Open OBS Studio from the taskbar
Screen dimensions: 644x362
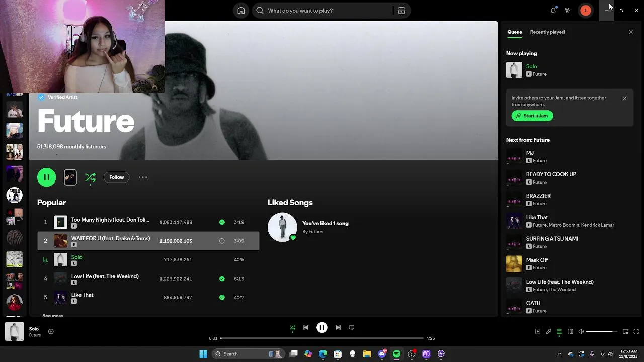pyautogui.click(x=412, y=354)
